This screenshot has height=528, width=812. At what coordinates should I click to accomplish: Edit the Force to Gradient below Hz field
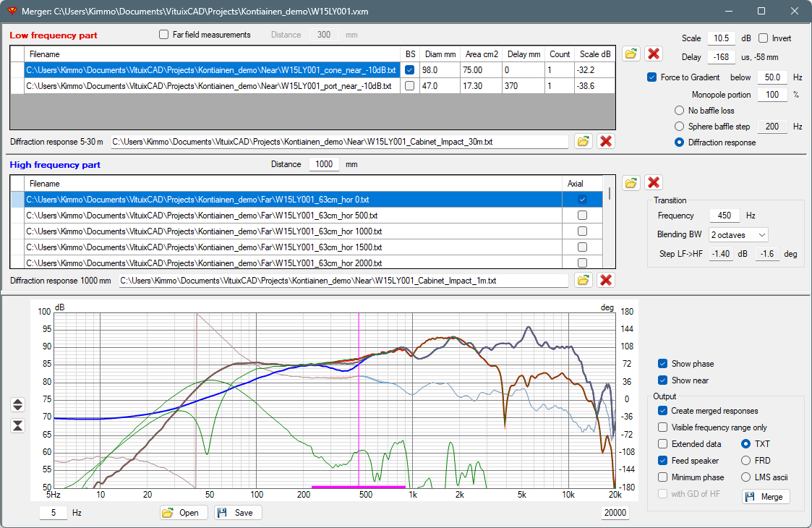click(x=772, y=77)
